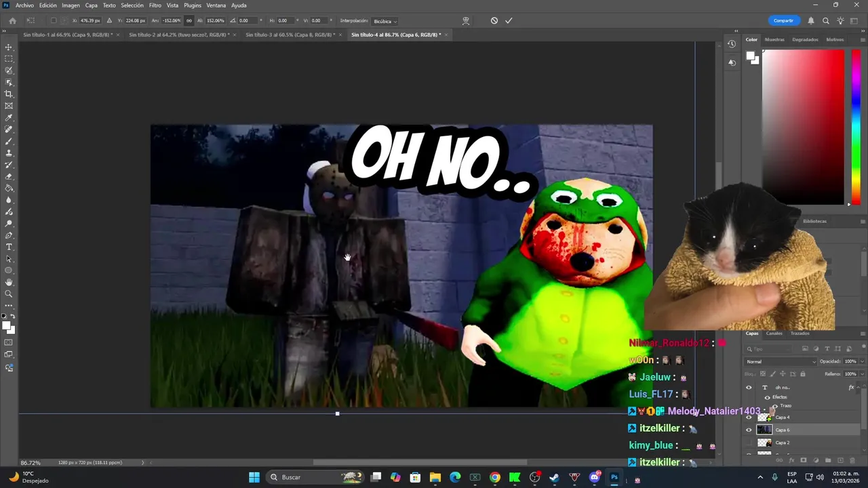Select the Pen tool
The image size is (868, 488).
9,235
